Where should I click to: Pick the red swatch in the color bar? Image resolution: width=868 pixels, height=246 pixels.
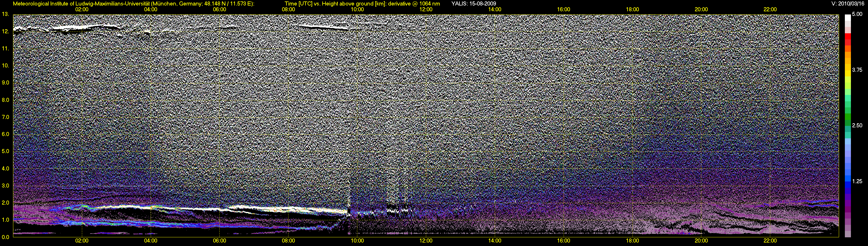tap(847, 37)
